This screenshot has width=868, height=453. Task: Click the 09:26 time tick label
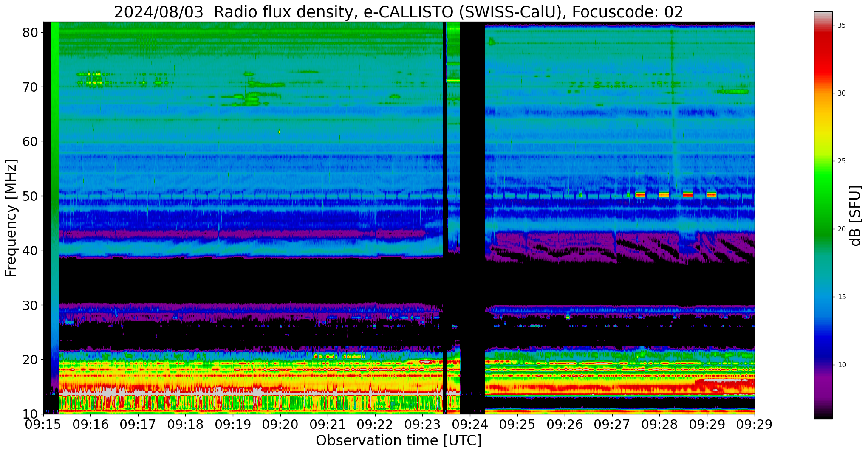pyautogui.click(x=565, y=425)
